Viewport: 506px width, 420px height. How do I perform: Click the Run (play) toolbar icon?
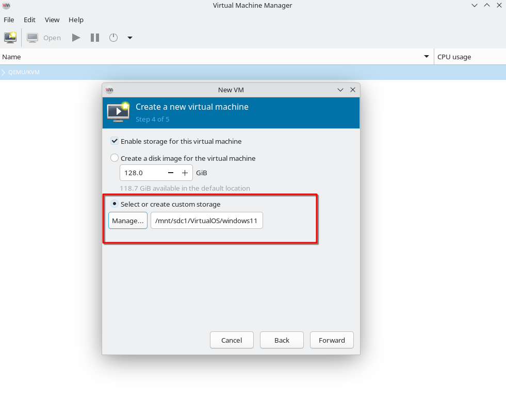coord(76,38)
